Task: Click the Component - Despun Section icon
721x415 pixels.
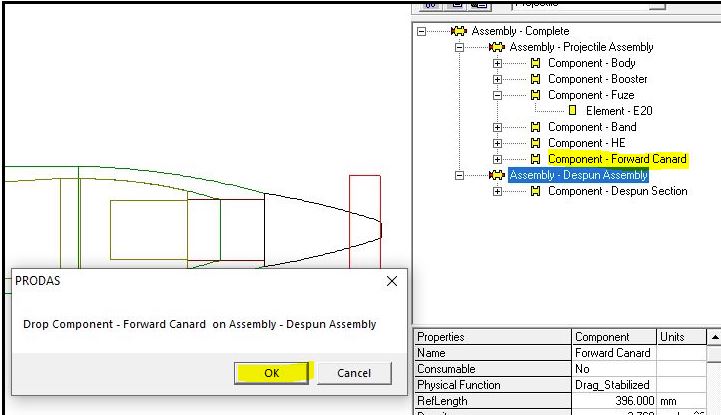Action: [x=536, y=191]
